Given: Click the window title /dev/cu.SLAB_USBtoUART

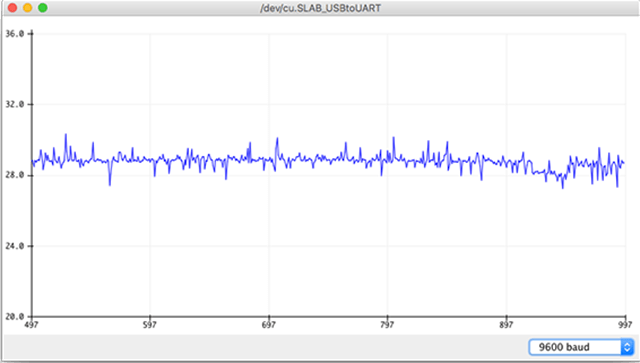Looking at the screenshot, I should (x=320, y=8).
